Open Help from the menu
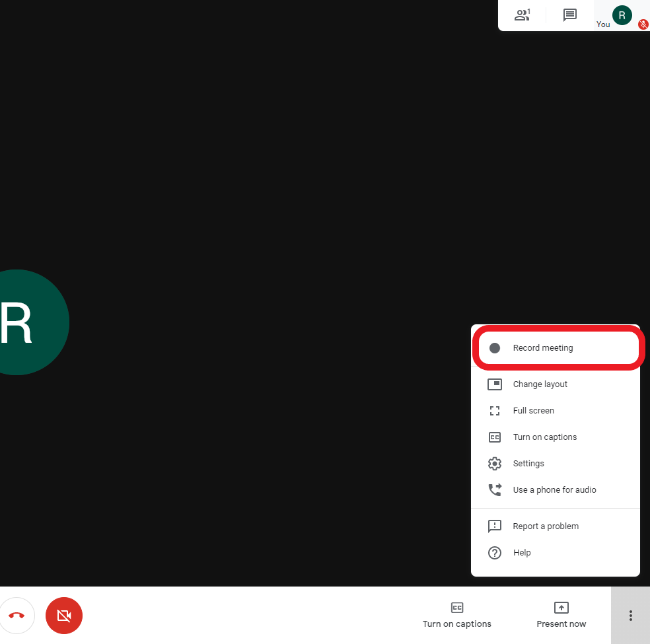650x644 pixels. tap(522, 553)
